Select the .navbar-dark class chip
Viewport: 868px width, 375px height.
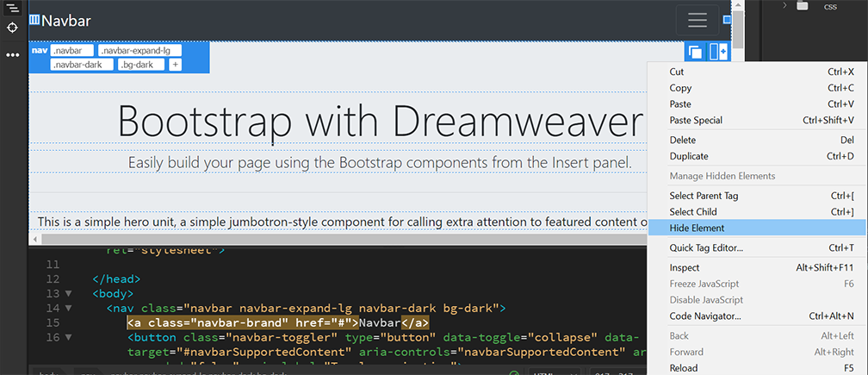(82, 65)
